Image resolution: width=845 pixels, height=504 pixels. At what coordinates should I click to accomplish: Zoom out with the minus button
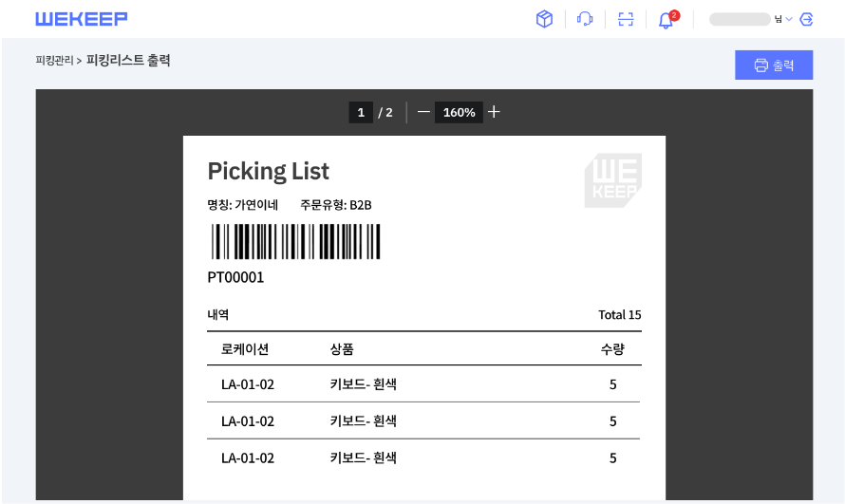coord(423,112)
